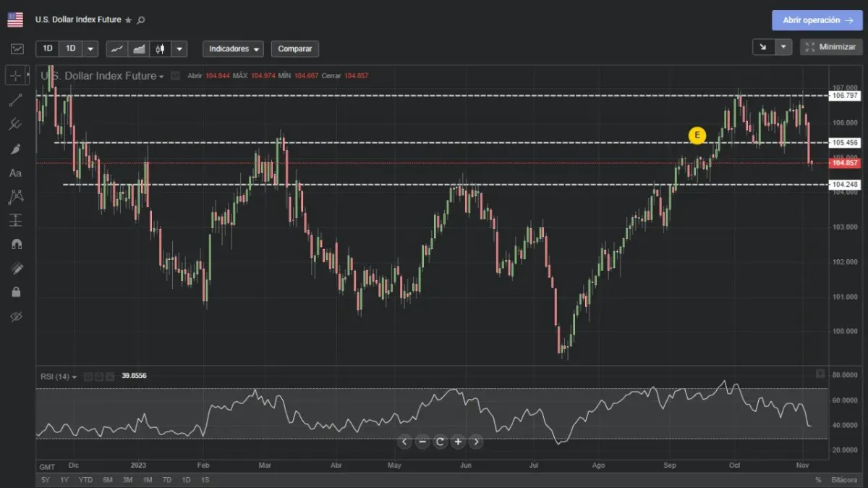Select the measurement projection tool

click(16, 220)
